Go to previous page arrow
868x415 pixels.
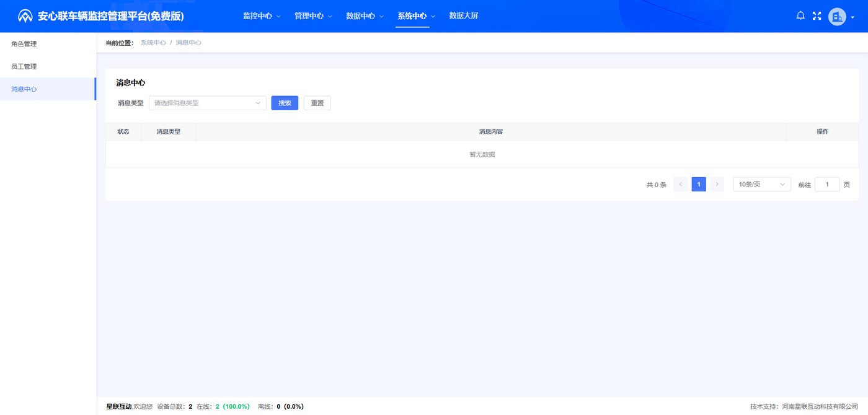click(x=681, y=184)
